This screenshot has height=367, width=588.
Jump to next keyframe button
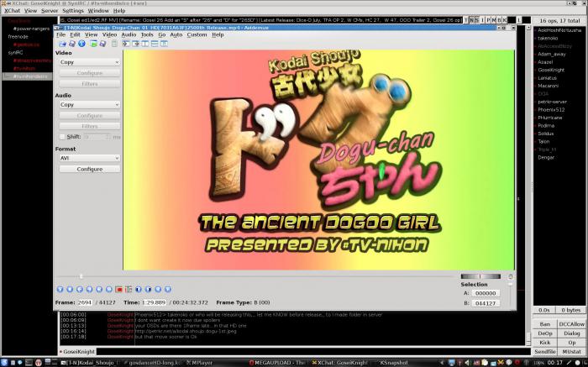point(108,289)
